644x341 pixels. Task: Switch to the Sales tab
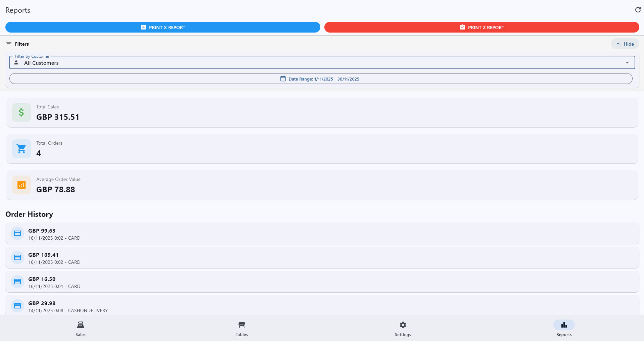81,329
